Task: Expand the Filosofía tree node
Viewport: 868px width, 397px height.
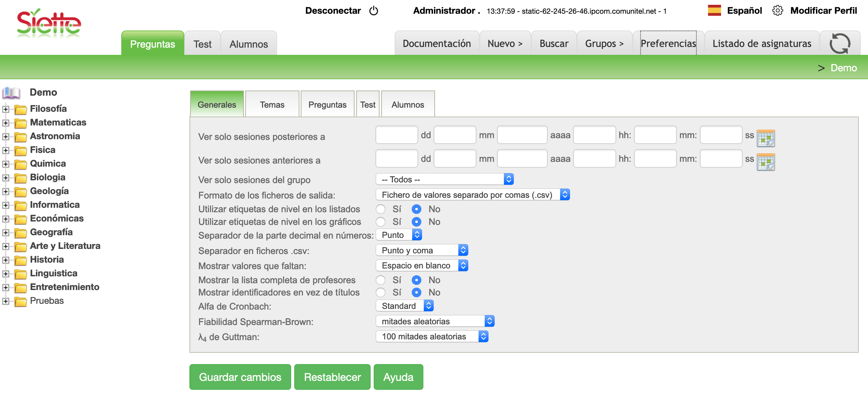Action: [5, 109]
